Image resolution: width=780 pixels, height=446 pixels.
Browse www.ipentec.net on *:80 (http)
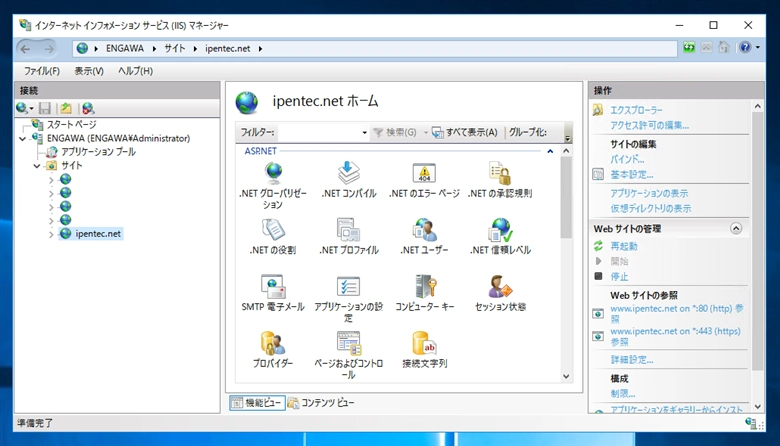[x=677, y=314]
